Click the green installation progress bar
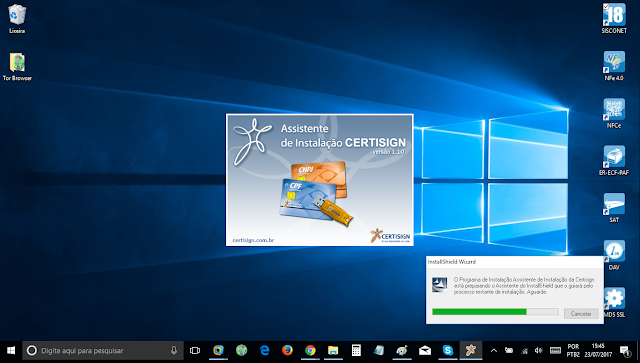Viewport: 640px width, 363px height. [495, 312]
